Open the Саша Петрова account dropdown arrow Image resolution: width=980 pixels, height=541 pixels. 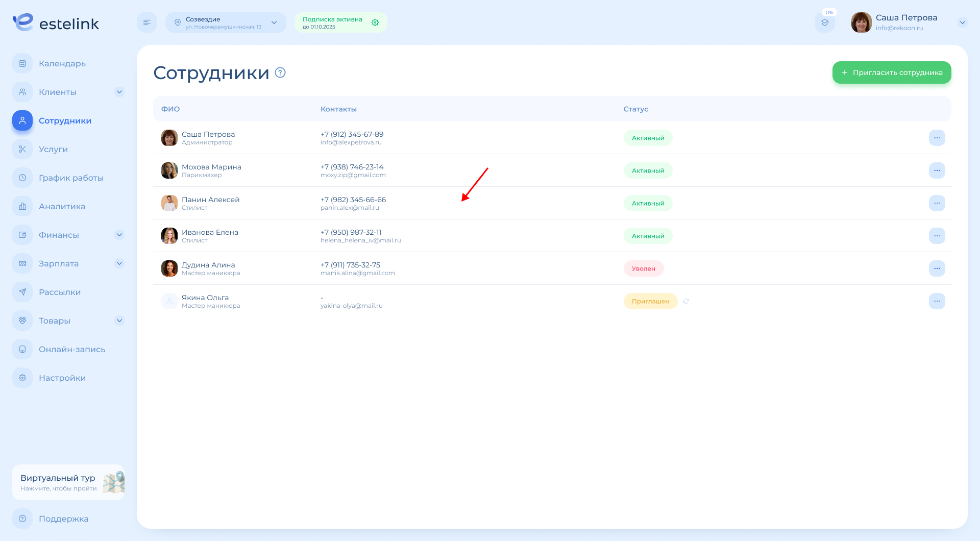963,22
